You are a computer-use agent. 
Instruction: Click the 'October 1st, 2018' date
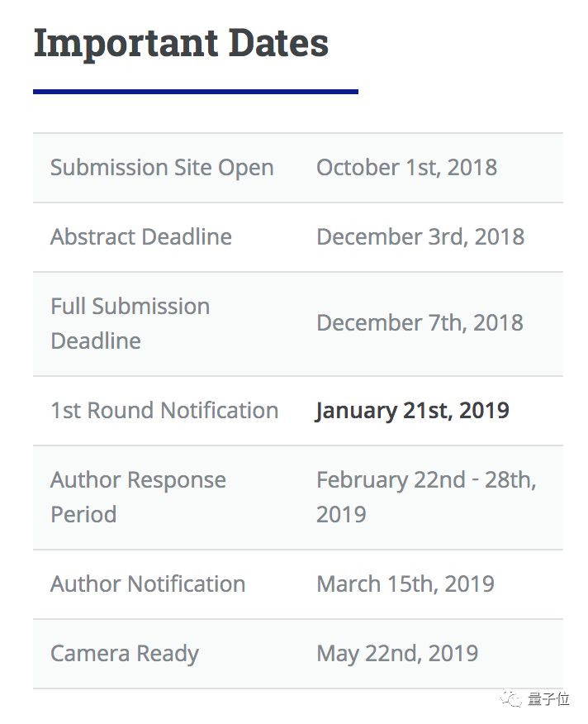[x=406, y=168]
